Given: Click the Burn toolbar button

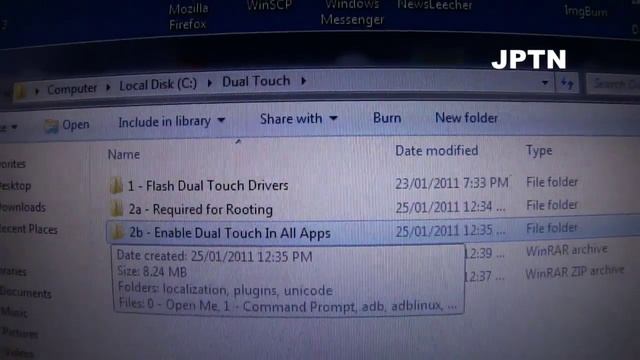Looking at the screenshot, I should [387, 118].
